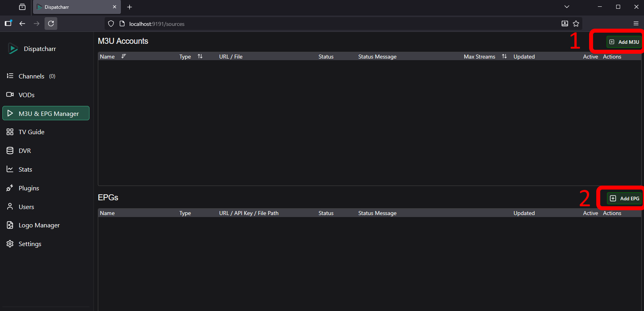
Task: Open the Users page
Action: point(46,207)
